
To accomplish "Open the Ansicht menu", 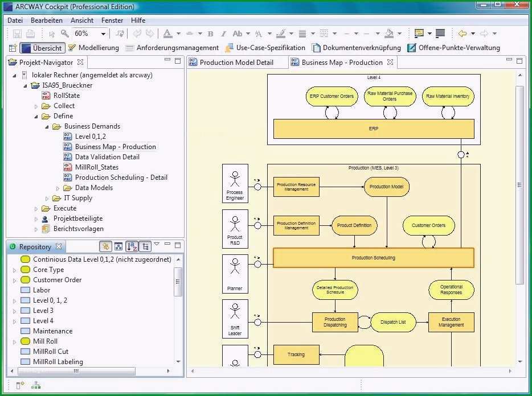I will (x=82, y=20).
